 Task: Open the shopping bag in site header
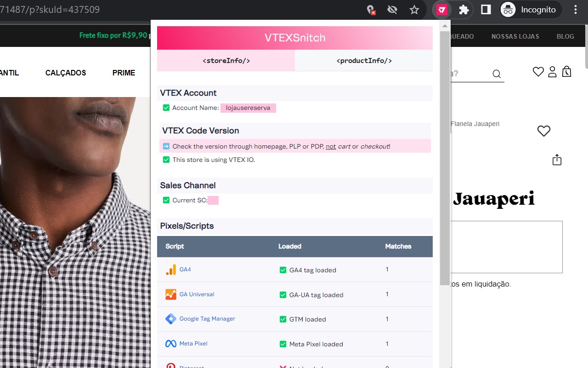pos(567,72)
